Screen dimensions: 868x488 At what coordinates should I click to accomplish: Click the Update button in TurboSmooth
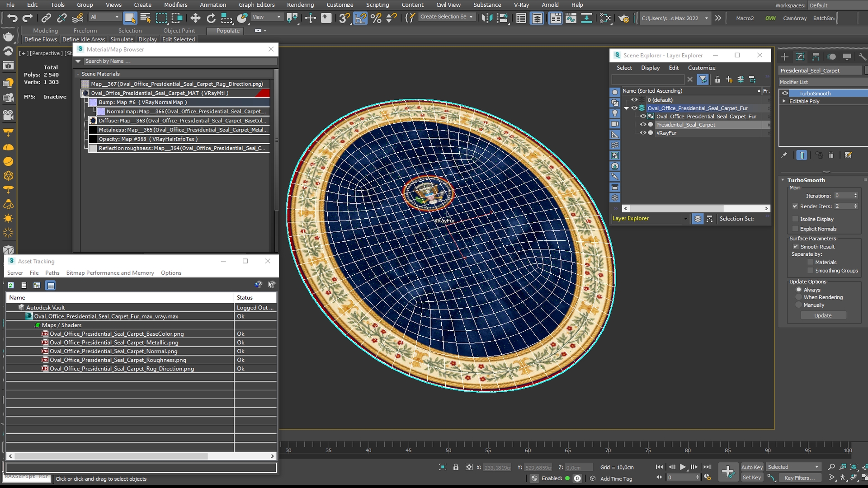click(823, 315)
